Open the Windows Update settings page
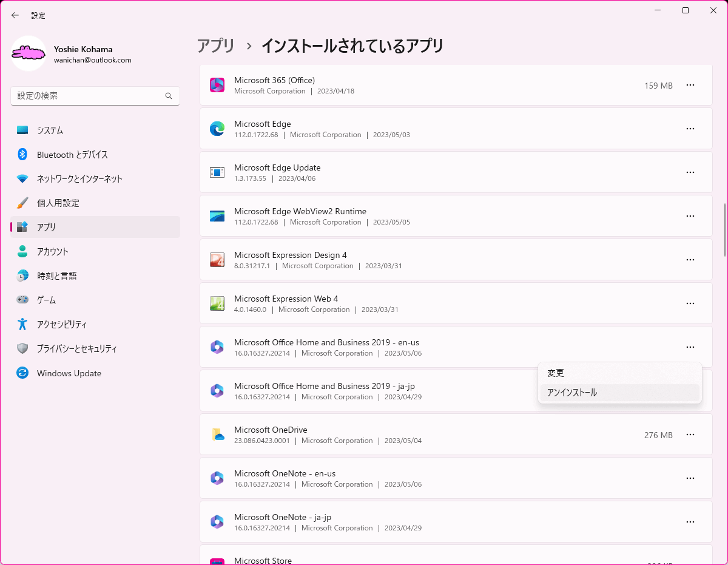Screen dimensions: 728x565 coord(69,373)
